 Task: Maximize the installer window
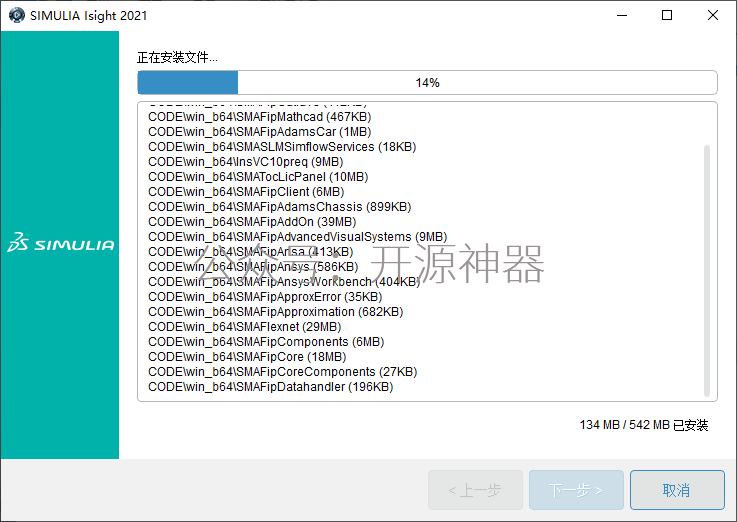point(666,16)
